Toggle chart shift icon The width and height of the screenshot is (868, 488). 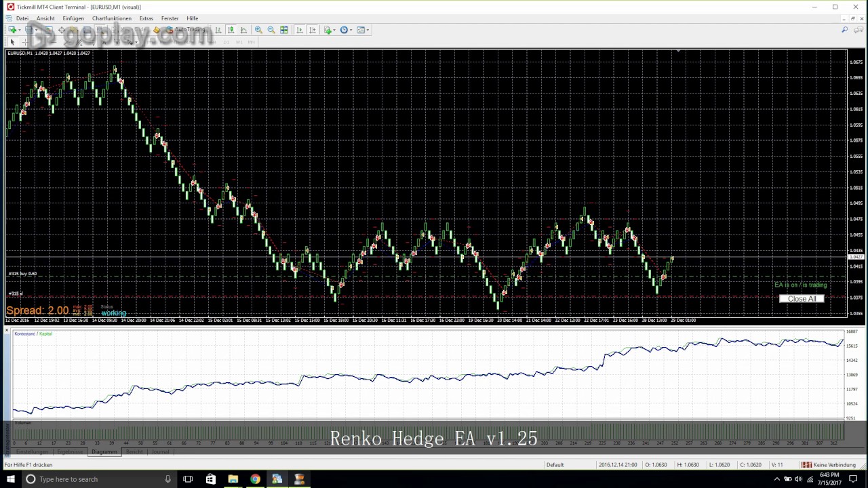[313, 30]
